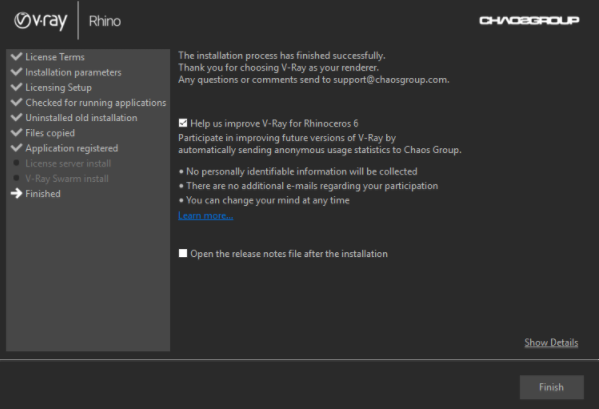Follow the Learn more link
Viewport: 599px width, 409px height.
[206, 216]
